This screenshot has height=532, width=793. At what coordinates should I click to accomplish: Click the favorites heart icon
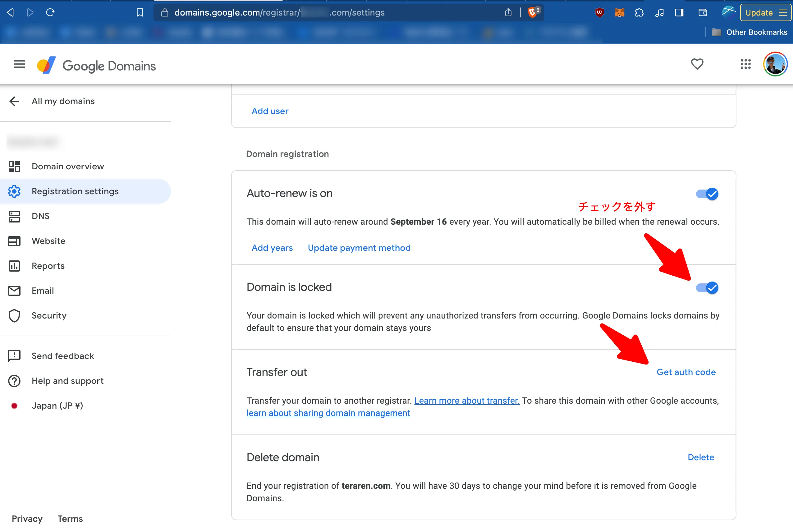click(x=697, y=64)
